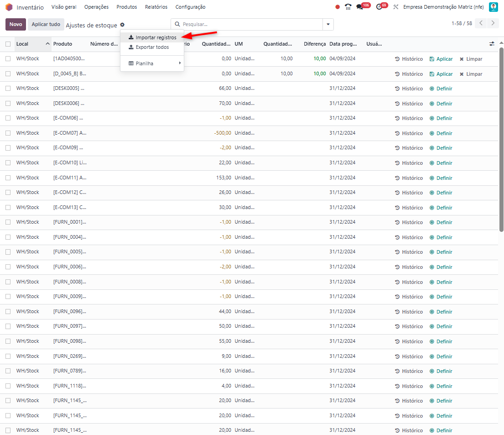Choose Importar registros from the menu
The image size is (504, 435).
[x=152, y=37]
